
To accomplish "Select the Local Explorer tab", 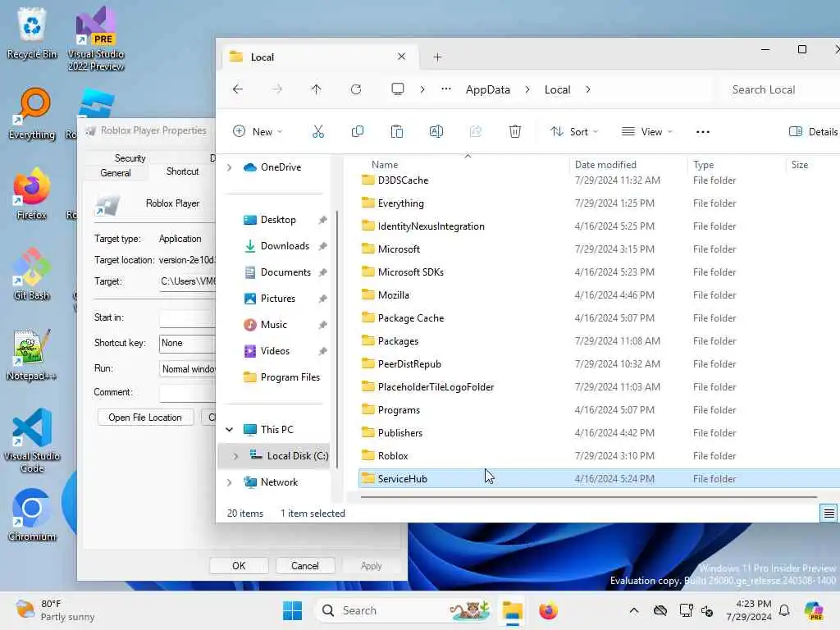I will click(319, 57).
